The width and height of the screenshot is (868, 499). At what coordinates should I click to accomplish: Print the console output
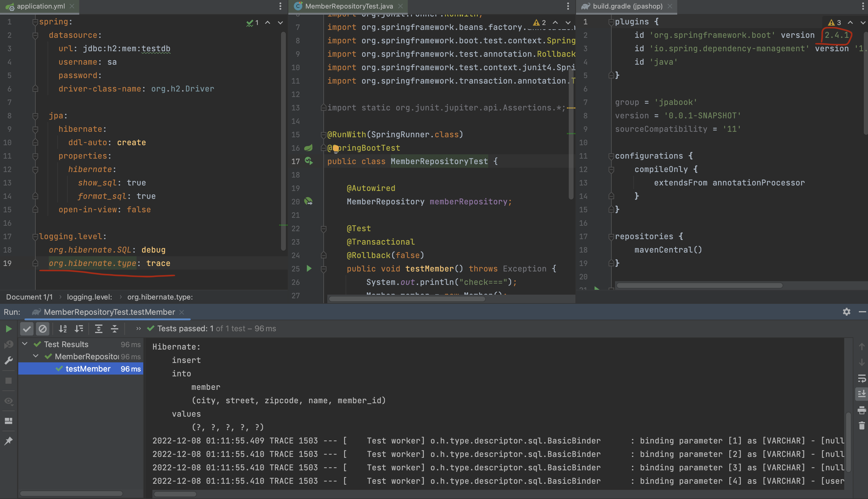[862, 410]
